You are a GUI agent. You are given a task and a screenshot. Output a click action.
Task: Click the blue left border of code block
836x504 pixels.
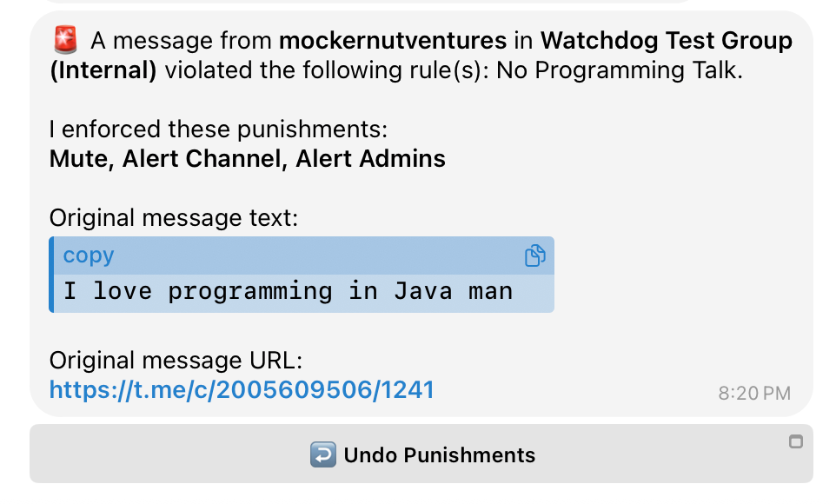(51, 274)
